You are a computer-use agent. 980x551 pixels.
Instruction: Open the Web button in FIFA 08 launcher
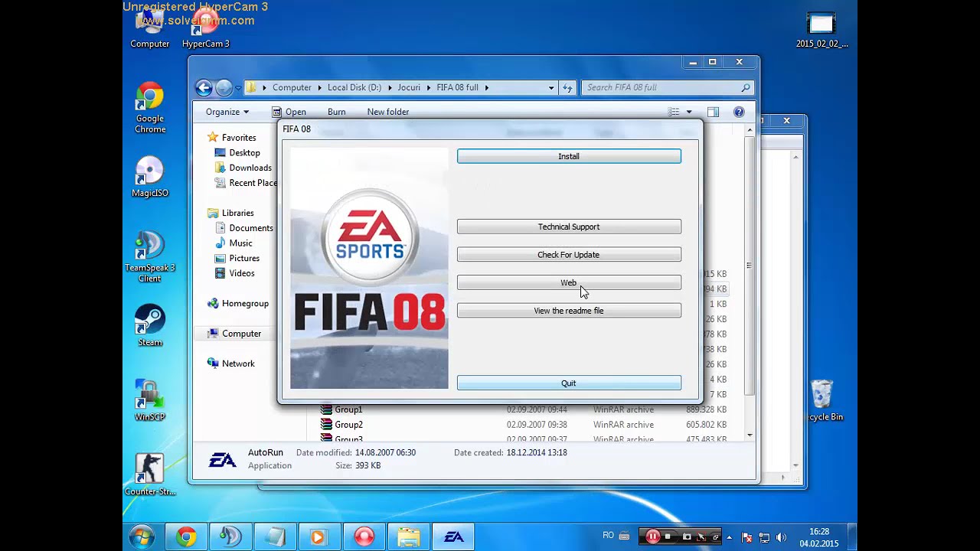[x=568, y=282]
